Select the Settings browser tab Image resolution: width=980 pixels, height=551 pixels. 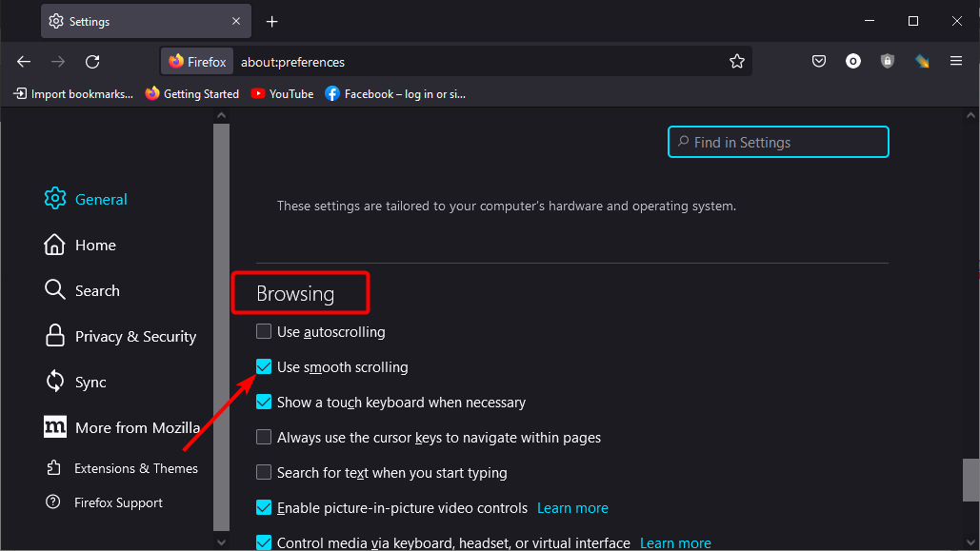[x=147, y=21]
